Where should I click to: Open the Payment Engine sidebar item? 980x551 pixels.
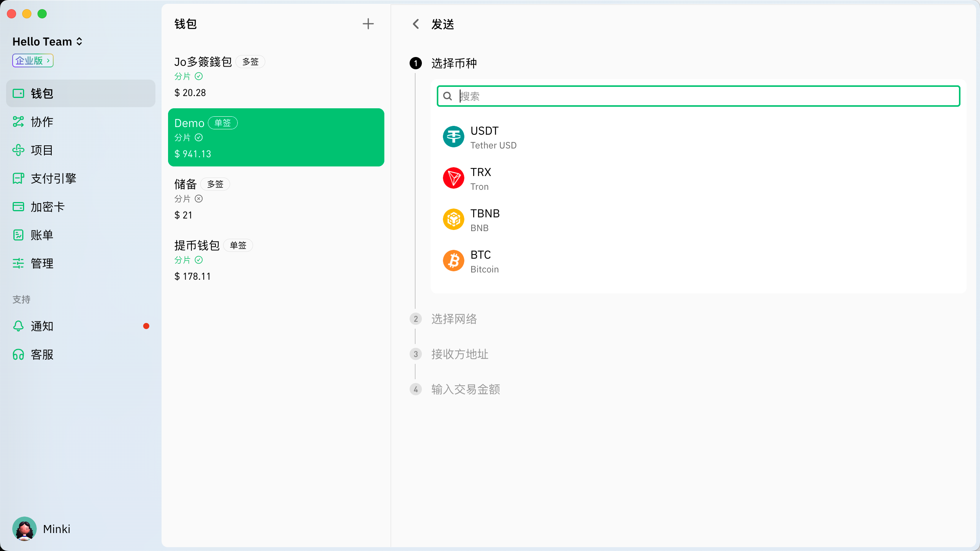(x=53, y=178)
